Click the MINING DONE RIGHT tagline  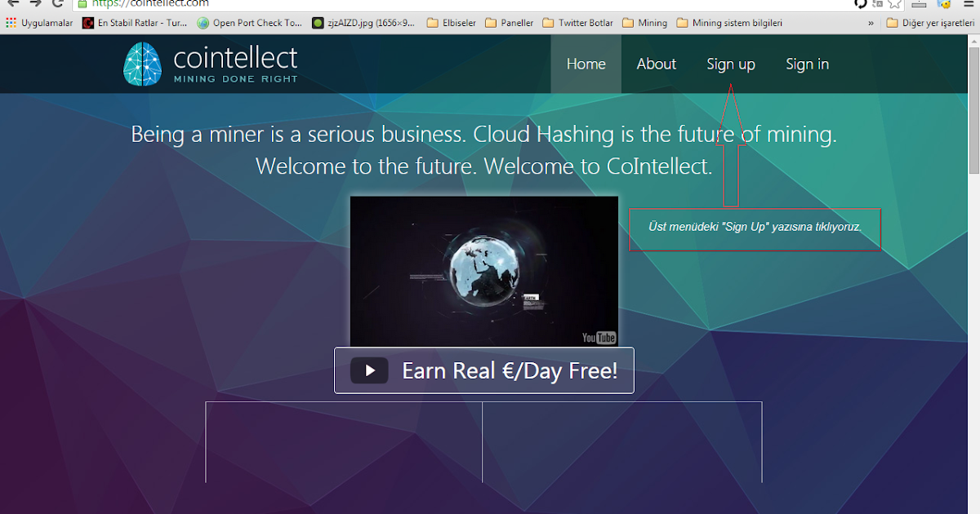click(236, 79)
